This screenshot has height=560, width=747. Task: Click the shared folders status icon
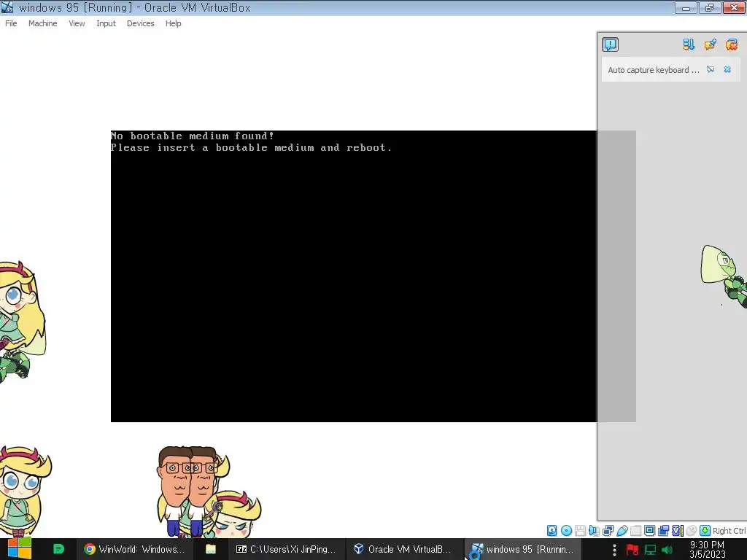pyautogui.click(x=635, y=531)
